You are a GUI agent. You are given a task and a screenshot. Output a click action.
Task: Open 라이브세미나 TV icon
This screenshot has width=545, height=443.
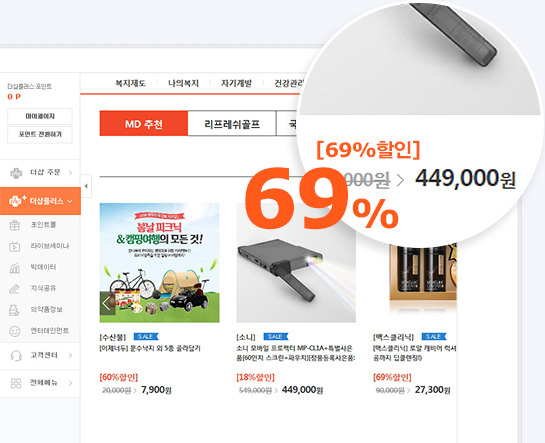(x=15, y=246)
